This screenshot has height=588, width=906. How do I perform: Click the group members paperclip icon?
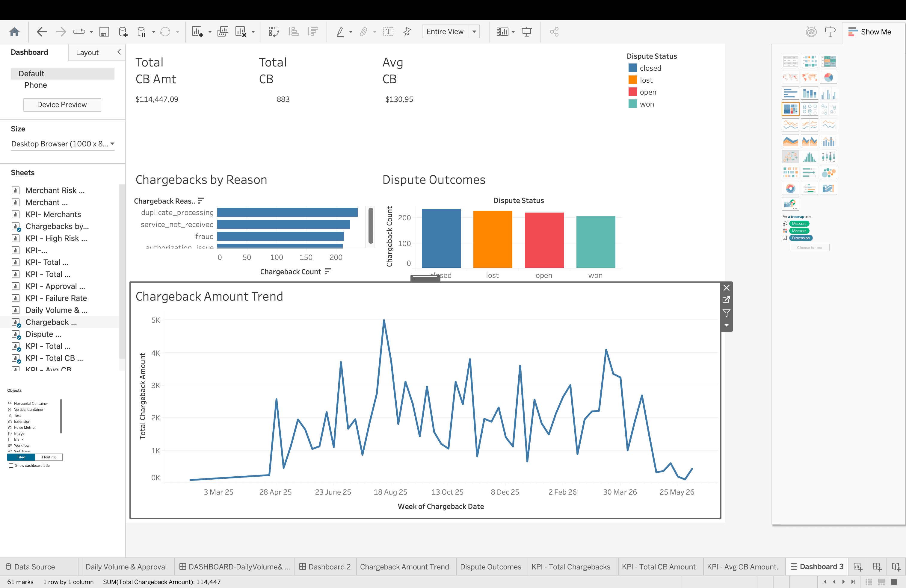[x=363, y=31]
